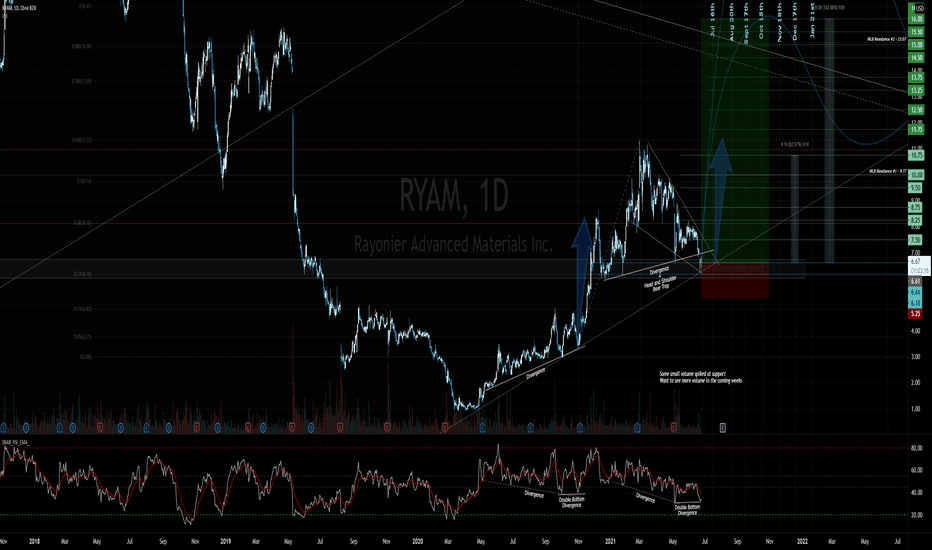The width and height of the screenshot is (932, 550).
Task: Select the 10.75 price level label
Action: [915, 155]
